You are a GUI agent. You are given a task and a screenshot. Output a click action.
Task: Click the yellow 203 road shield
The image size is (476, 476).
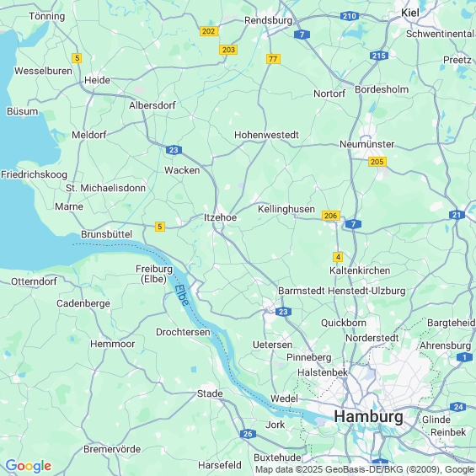click(228, 50)
